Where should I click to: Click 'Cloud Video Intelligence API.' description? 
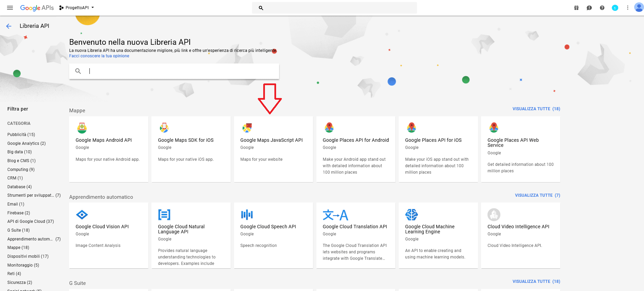tap(515, 246)
